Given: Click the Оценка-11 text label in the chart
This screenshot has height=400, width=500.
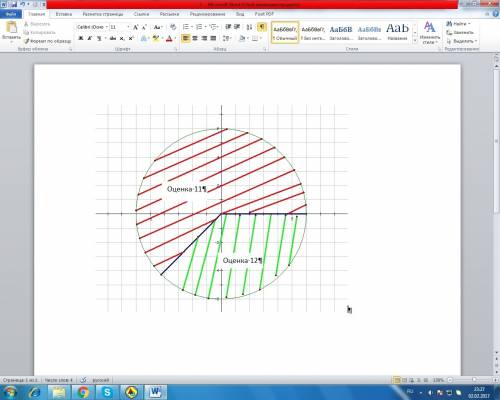Looking at the screenshot, I should pyautogui.click(x=187, y=189).
